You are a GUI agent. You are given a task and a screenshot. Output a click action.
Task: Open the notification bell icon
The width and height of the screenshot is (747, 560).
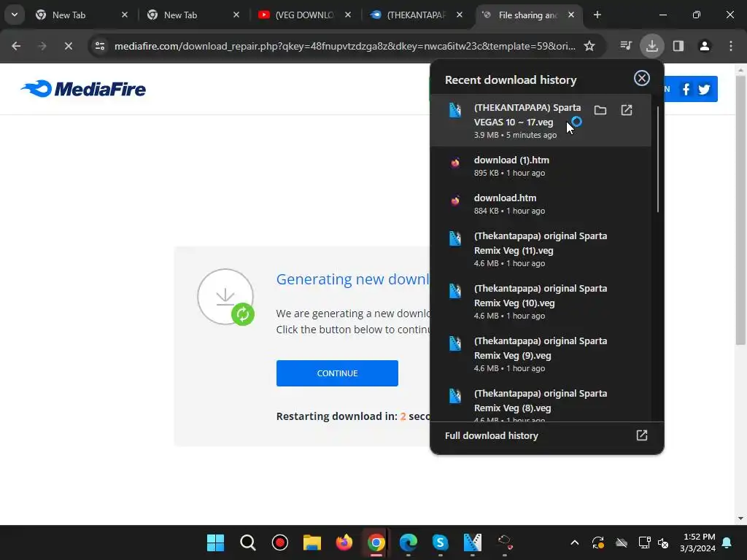tap(727, 542)
